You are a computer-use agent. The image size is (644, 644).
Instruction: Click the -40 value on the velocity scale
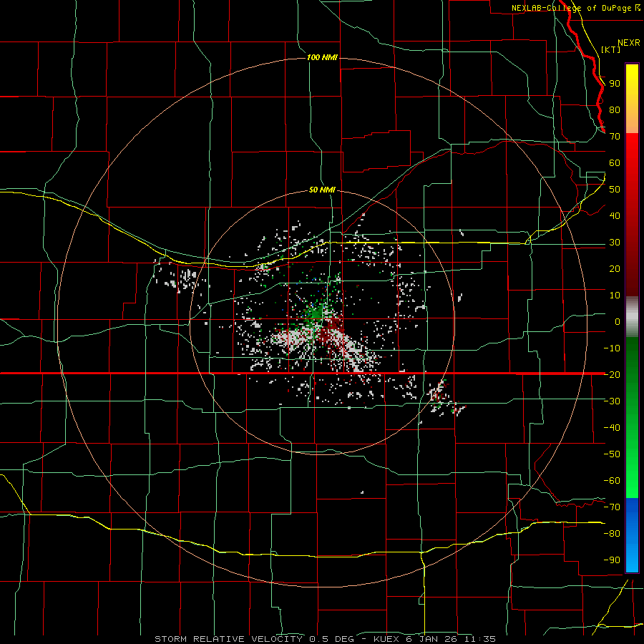(612, 428)
